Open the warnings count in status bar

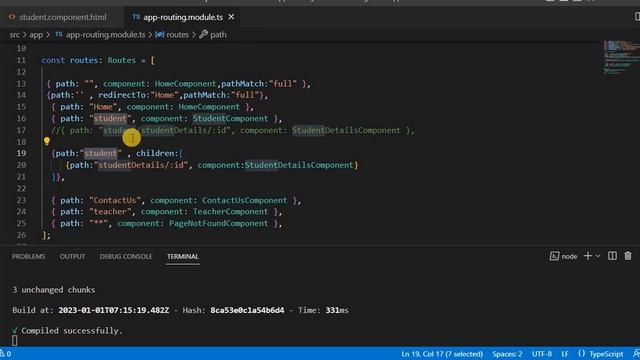(x=6, y=354)
